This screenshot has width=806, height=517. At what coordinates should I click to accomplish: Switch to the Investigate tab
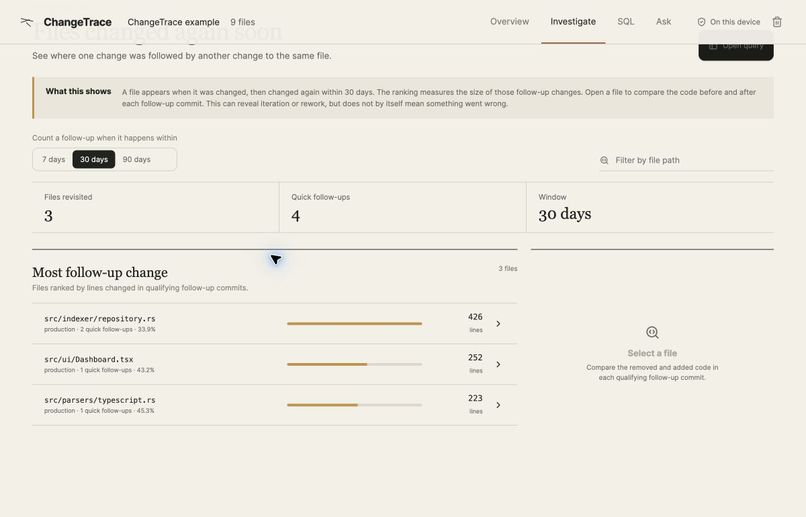coord(573,22)
